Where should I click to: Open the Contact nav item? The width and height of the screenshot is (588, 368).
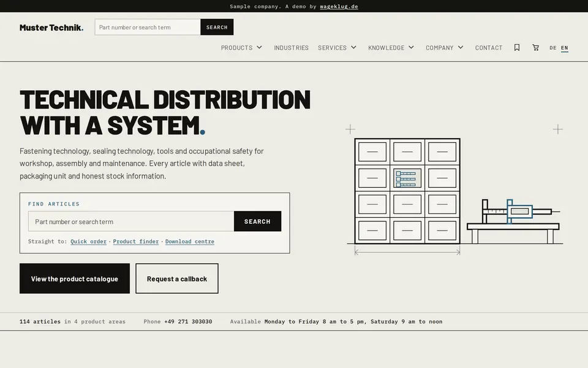pyautogui.click(x=489, y=48)
